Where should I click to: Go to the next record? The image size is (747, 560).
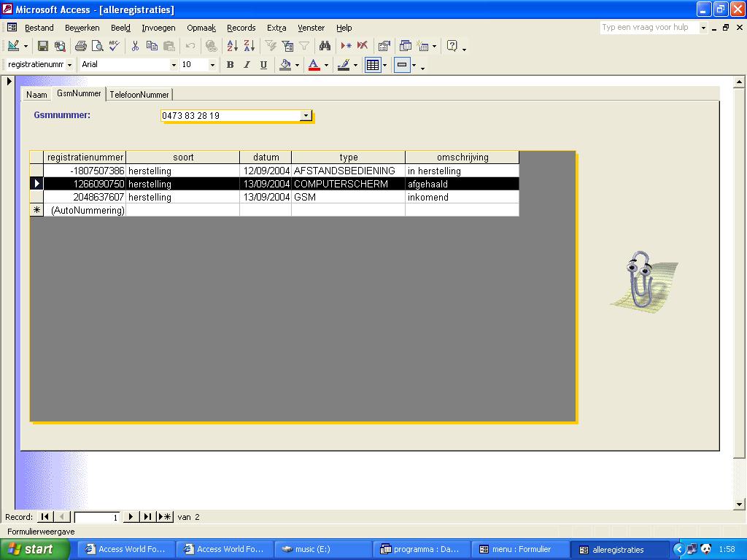[x=131, y=517]
